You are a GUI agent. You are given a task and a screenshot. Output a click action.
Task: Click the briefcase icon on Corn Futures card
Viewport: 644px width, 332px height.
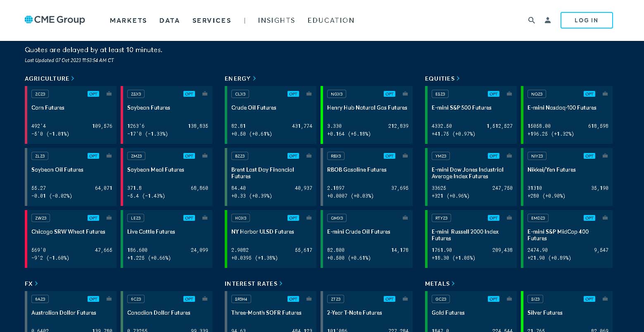(109, 94)
